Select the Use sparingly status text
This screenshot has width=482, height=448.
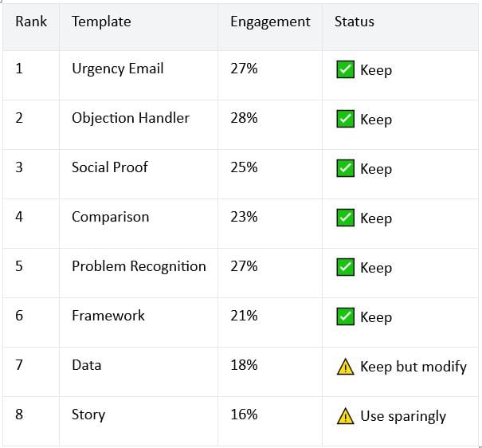point(403,417)
